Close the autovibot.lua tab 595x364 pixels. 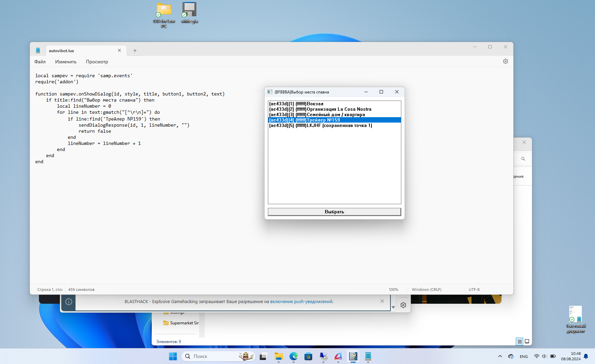point(119,50)
